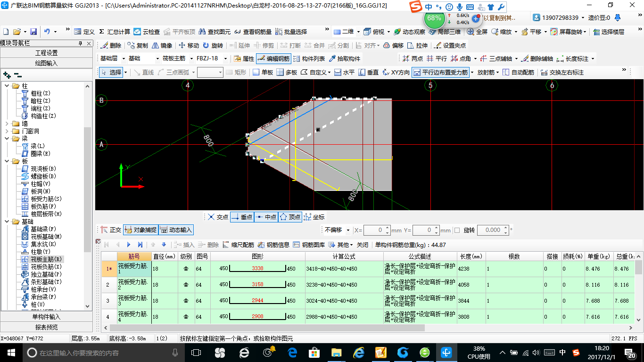This screenshot has height=362, width=644.
Task: Toggle 对象捕捉 object snap
Action: [x=140, y=230]
